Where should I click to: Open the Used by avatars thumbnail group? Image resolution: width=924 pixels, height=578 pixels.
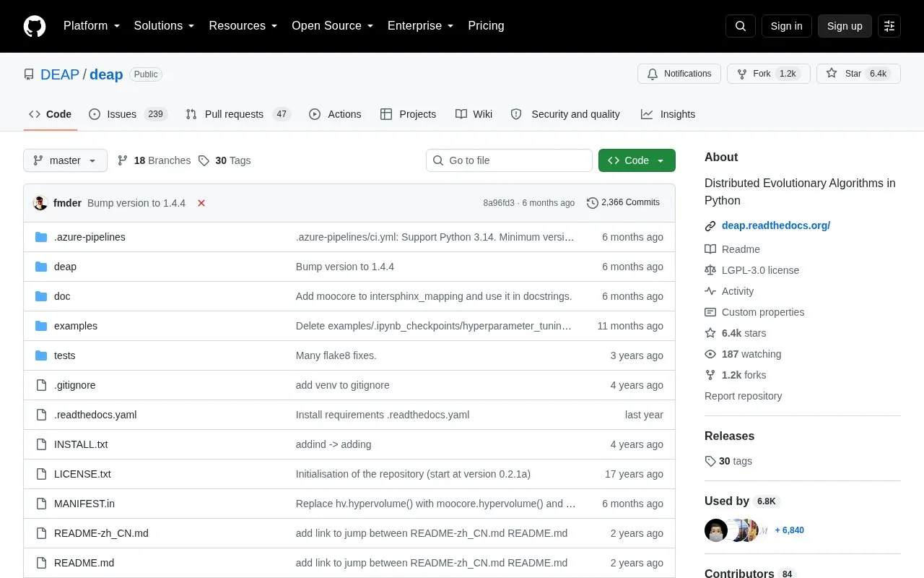pos(736,530)
